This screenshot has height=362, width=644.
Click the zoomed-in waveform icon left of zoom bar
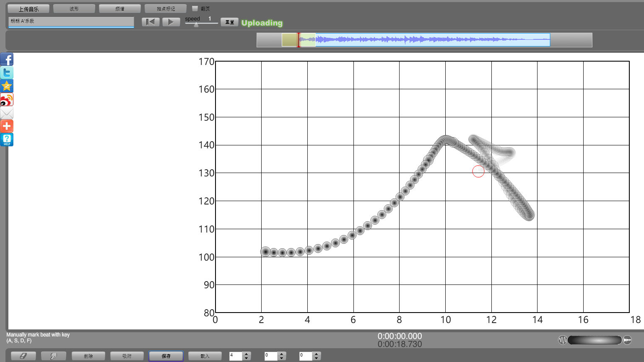click(562, 340)
